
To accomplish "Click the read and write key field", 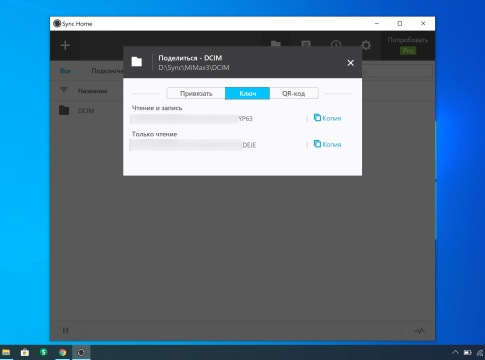I will [x=191, y=119].
